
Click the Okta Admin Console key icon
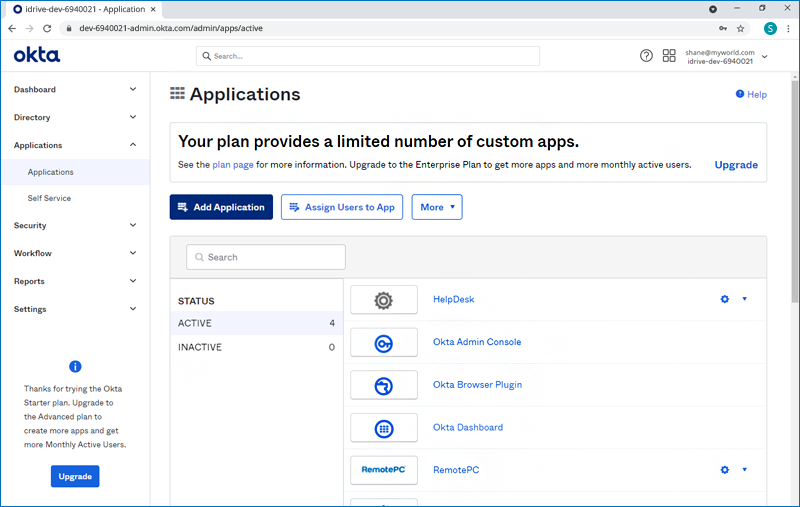tap(383, 343)
